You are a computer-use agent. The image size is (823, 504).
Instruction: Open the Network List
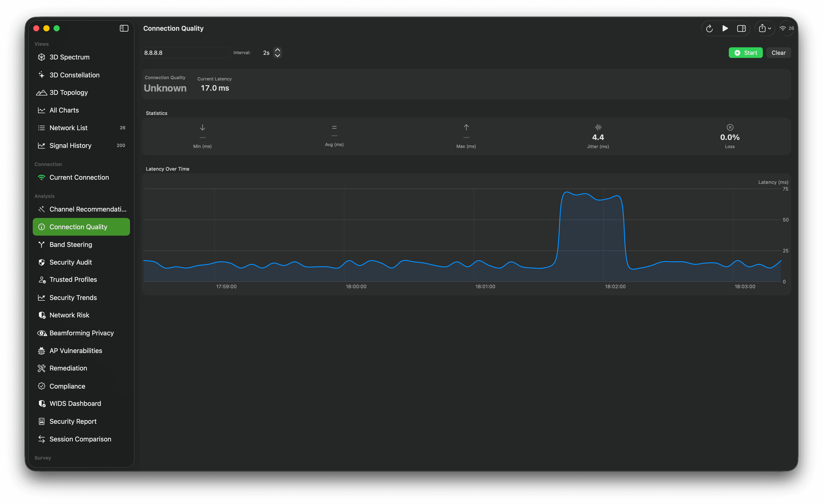pos(81,128)
